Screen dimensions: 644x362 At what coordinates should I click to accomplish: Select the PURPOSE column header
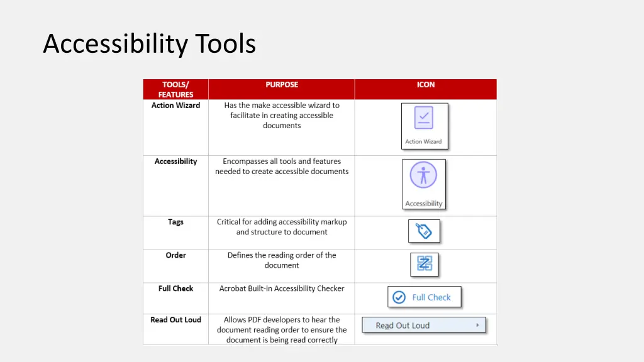(282, 85)
